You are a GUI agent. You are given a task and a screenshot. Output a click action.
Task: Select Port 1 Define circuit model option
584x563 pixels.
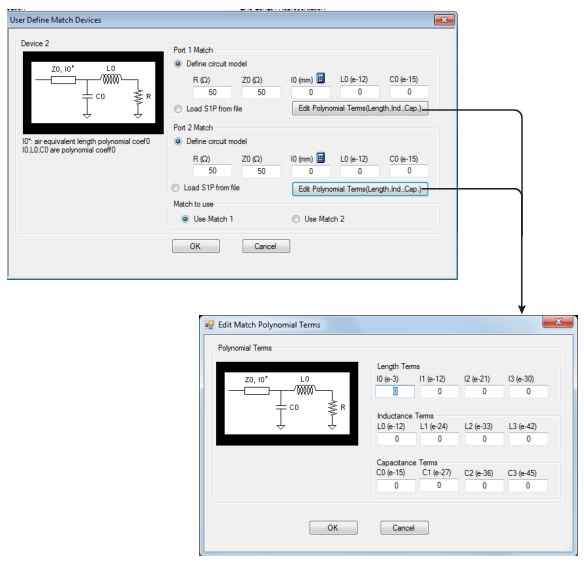178,64
